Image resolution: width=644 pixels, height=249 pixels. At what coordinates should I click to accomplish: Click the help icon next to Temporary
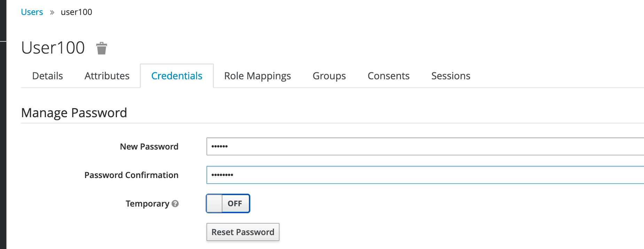point(175,203)
